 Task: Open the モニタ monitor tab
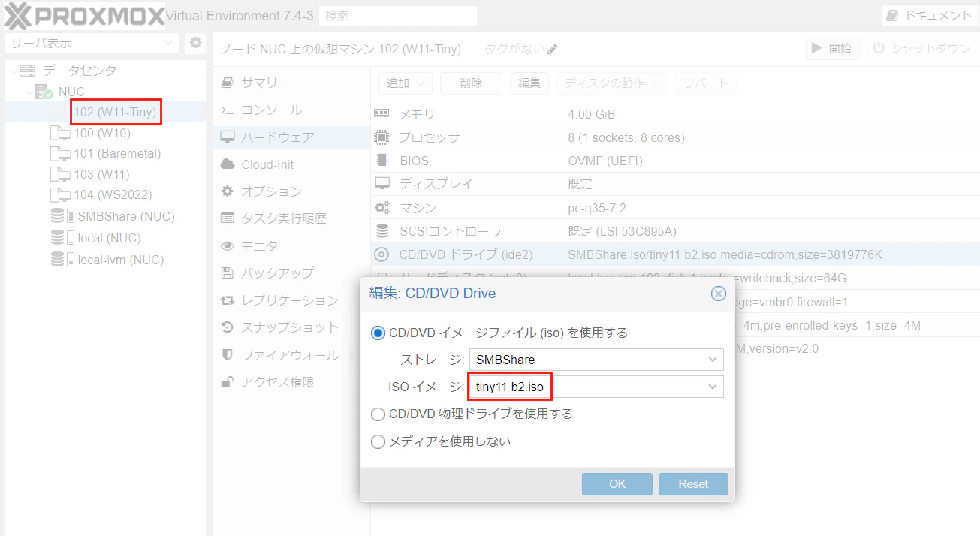click(x=291, y=245)
